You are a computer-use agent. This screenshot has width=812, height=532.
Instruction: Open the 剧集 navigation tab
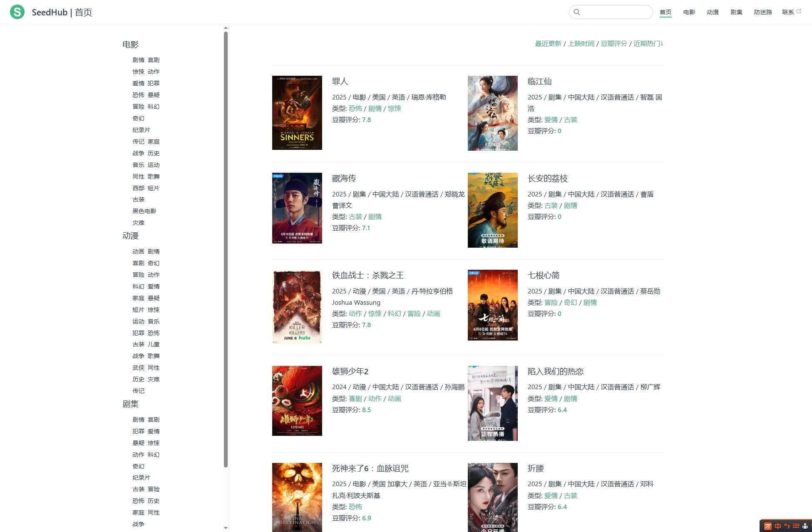pyautogui.click(x=736, y=12)
